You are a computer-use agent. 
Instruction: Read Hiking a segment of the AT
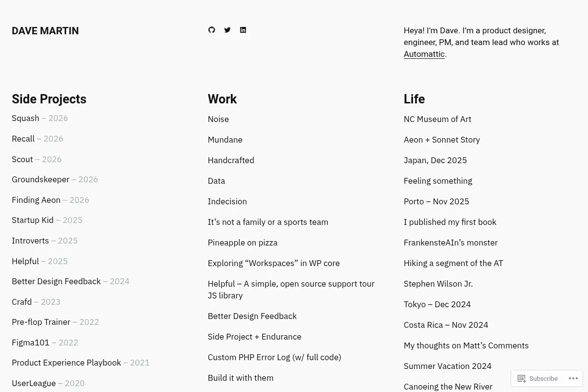[453, 263]
